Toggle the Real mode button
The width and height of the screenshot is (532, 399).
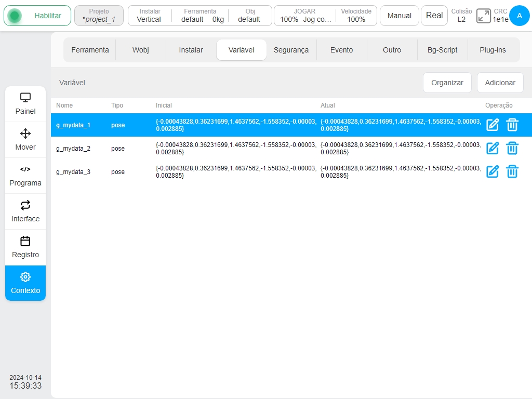(434, 16)
